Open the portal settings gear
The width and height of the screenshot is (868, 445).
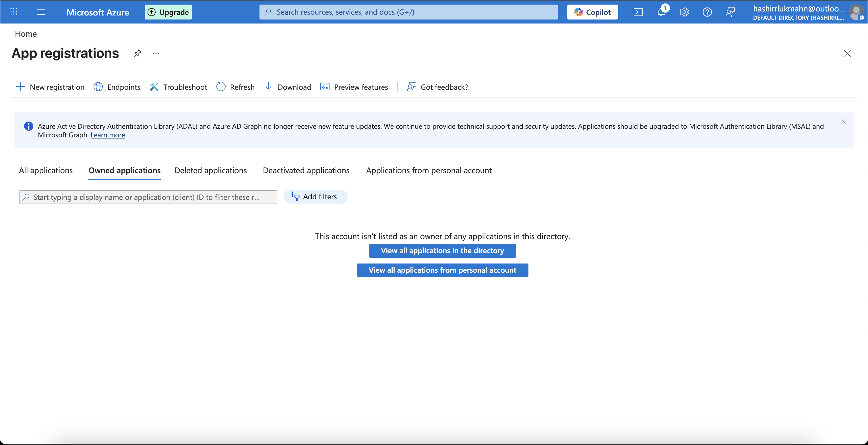684,12
